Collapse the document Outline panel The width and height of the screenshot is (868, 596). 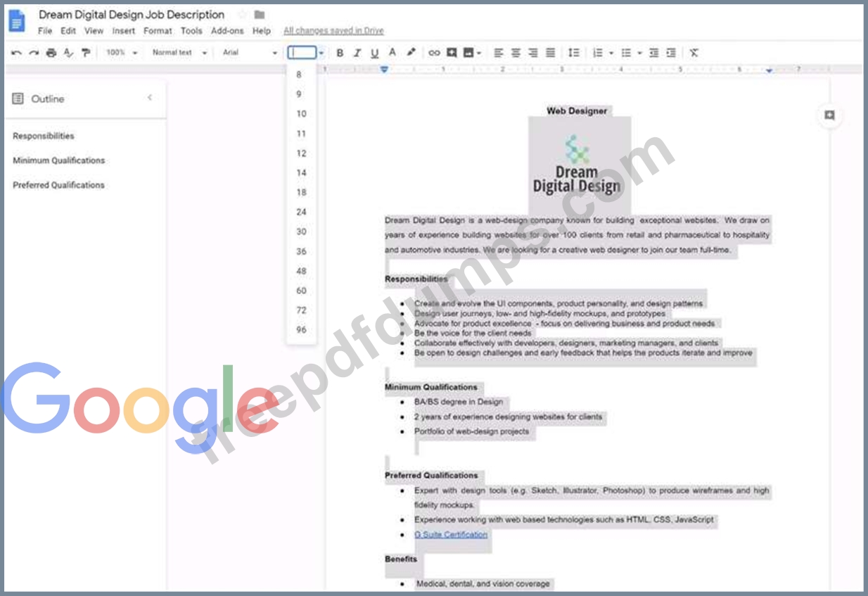pyautogui.click(x=149, y=98)
